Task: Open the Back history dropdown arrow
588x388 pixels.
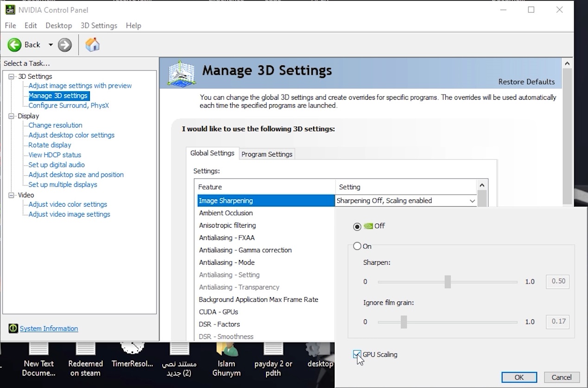Action: (x=51, y=45)
